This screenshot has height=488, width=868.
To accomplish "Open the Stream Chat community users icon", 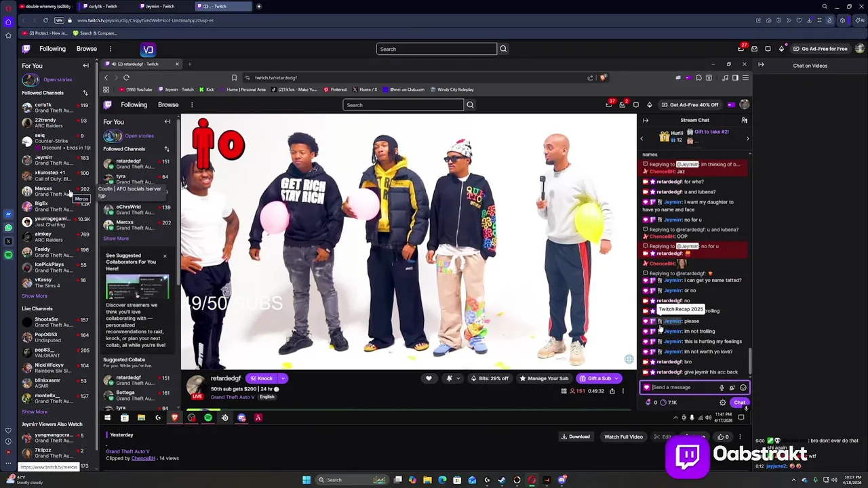I will (x=744, y=121).
